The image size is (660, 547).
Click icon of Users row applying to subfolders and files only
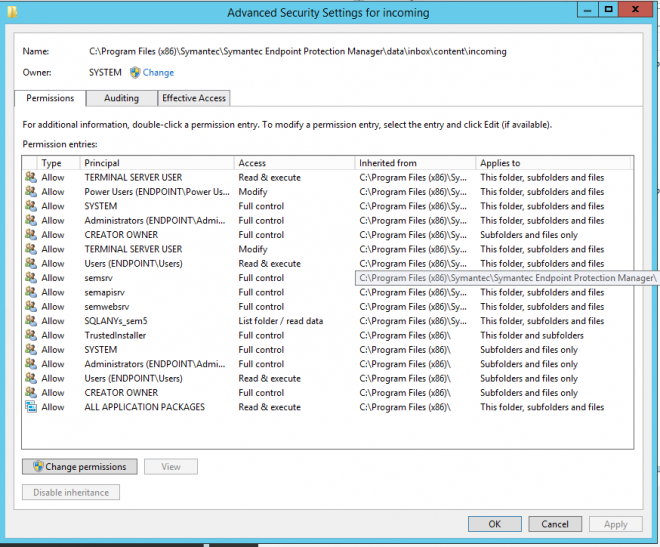(31, 378)
